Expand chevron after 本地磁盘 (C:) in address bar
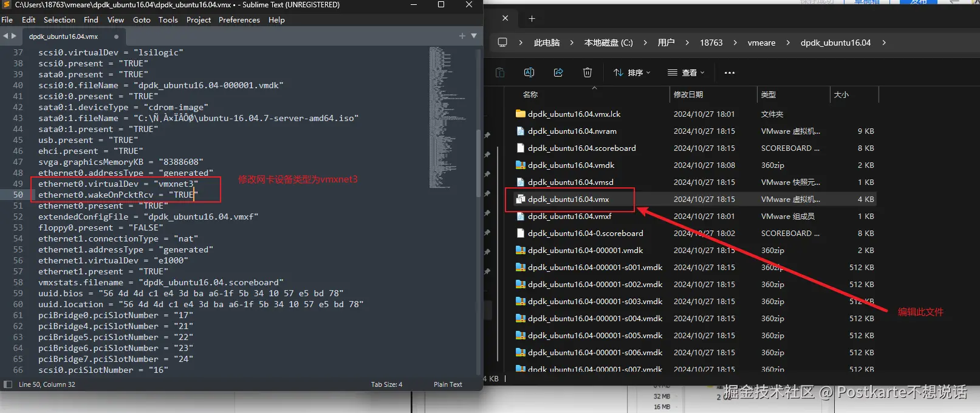 [x=645, y=43]
